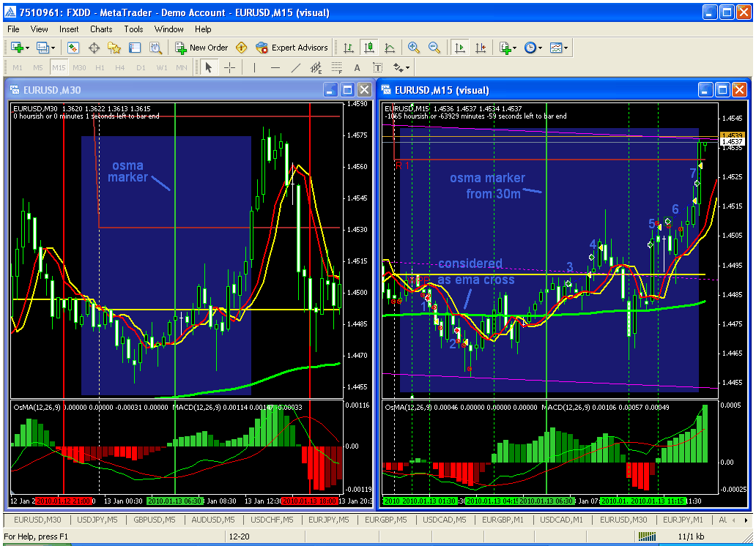This screenshot has height=546, width=756.
Task: Open the Navigator folder-star icon
Action: [114, 48]
